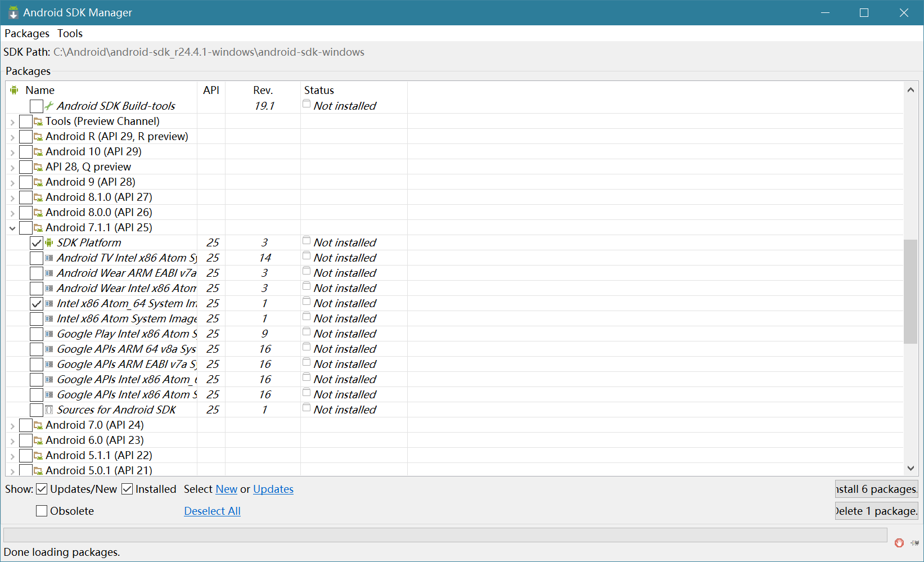This screenshot has height=562, width=924.
Task: Click the vertical scrollbar thumb in package list
Action: tap(910, 291)
